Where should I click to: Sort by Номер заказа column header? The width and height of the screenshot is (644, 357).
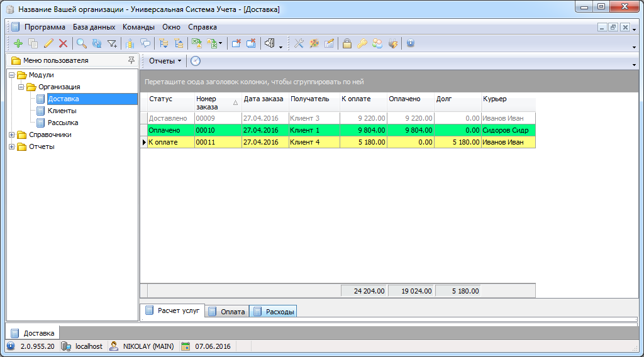click(218, 102)
